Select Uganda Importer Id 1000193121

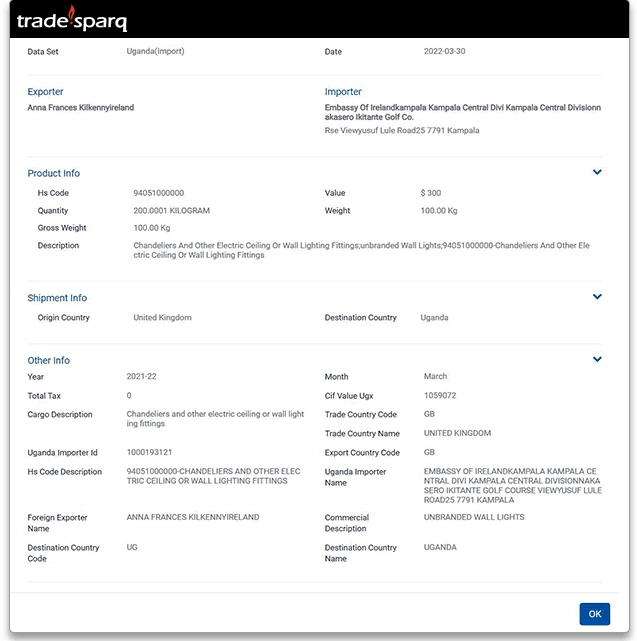point(149,452)
